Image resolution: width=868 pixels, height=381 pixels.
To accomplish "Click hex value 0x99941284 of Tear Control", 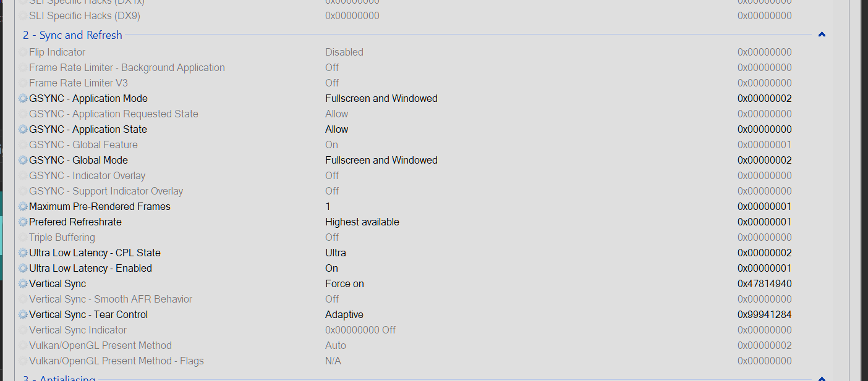I will coord(765,315).
